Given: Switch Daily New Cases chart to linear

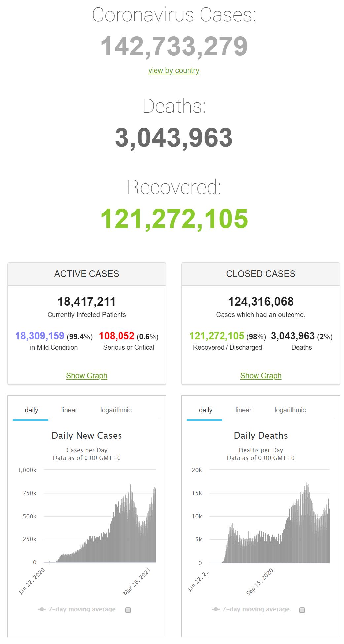Looking at the screenshot, I should (x=69, y=410).
